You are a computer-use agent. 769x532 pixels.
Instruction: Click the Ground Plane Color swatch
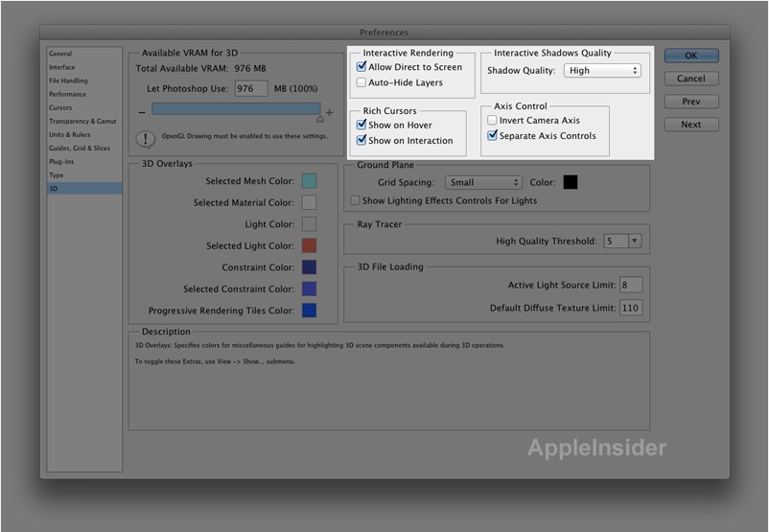[570, 182]
